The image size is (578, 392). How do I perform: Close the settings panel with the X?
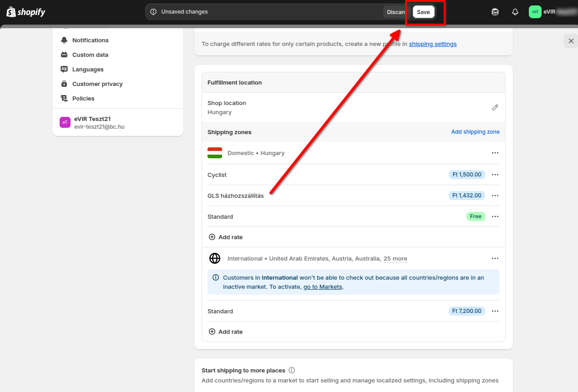coord(571,41)
